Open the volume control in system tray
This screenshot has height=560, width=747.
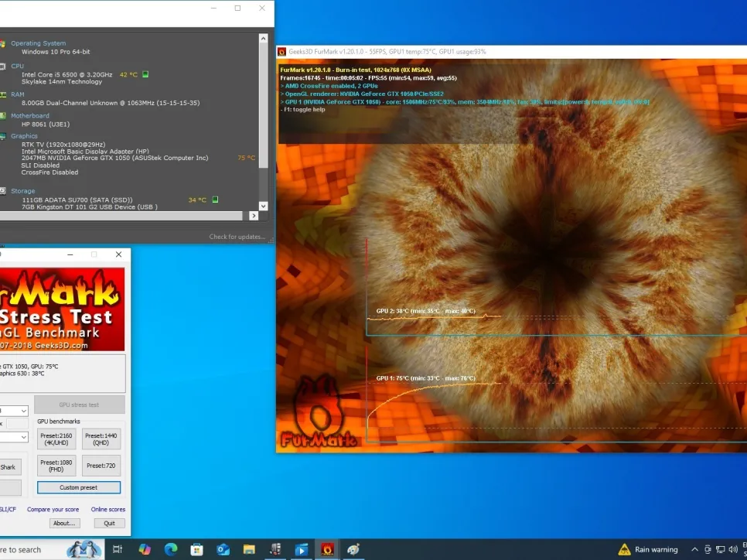[733, 549]
